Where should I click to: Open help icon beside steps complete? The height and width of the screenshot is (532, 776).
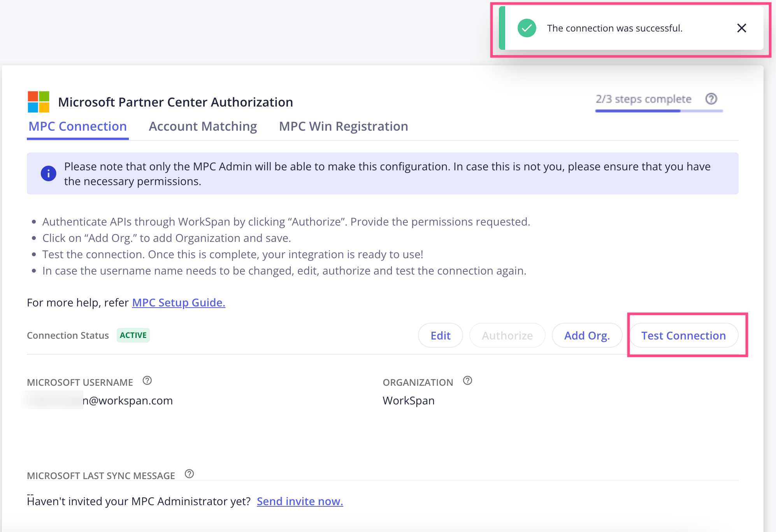coord(711,99)
